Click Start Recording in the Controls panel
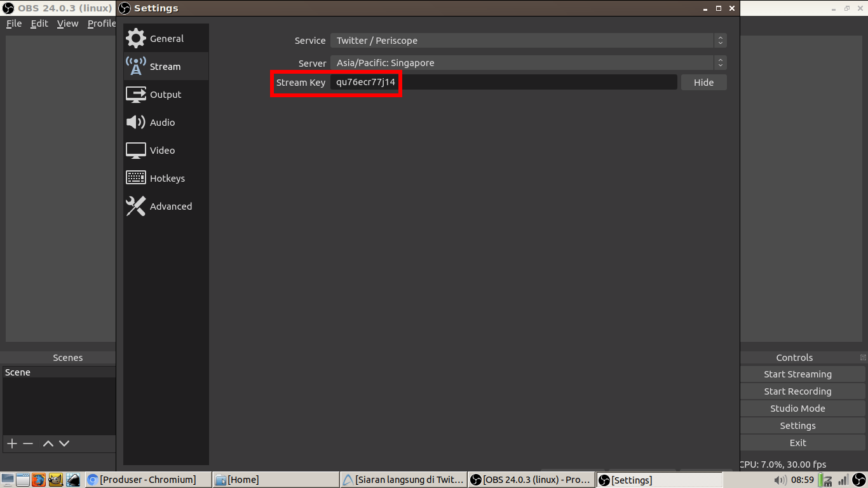The image size is (868, 488). (x=797, y=391)
